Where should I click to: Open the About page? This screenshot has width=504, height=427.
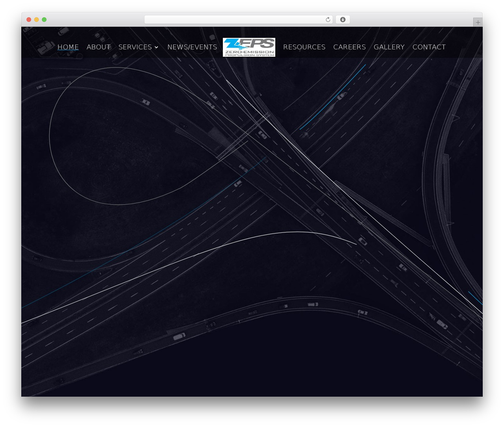[98, 47]
